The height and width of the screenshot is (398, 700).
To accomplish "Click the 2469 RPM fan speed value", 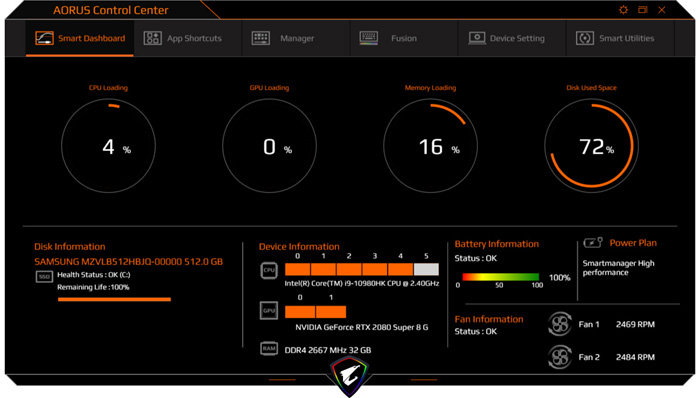I will point(635,324).
